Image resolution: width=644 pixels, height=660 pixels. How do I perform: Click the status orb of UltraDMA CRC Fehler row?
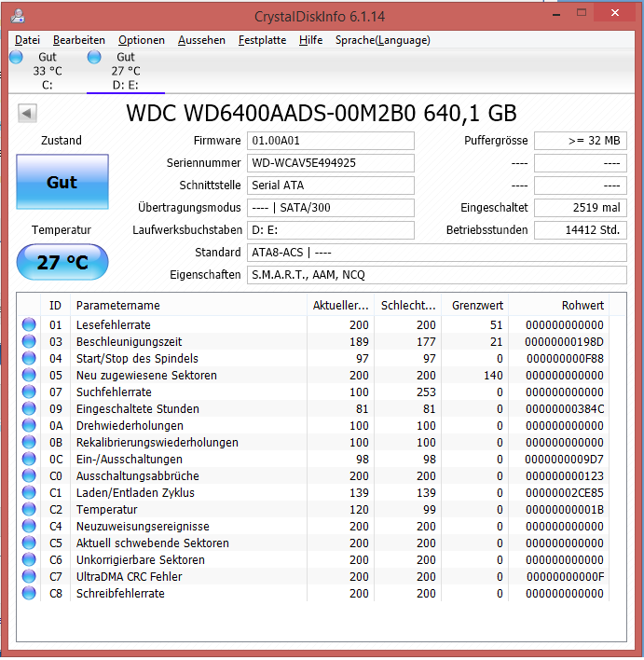pos(29,576)
